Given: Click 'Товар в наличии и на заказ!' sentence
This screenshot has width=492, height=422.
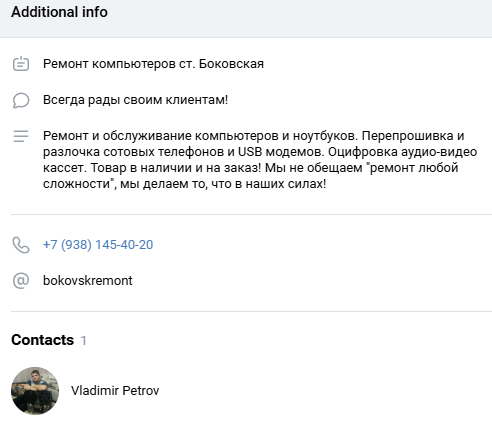Looking at the screenshot, I should click(x=176, y=168).
